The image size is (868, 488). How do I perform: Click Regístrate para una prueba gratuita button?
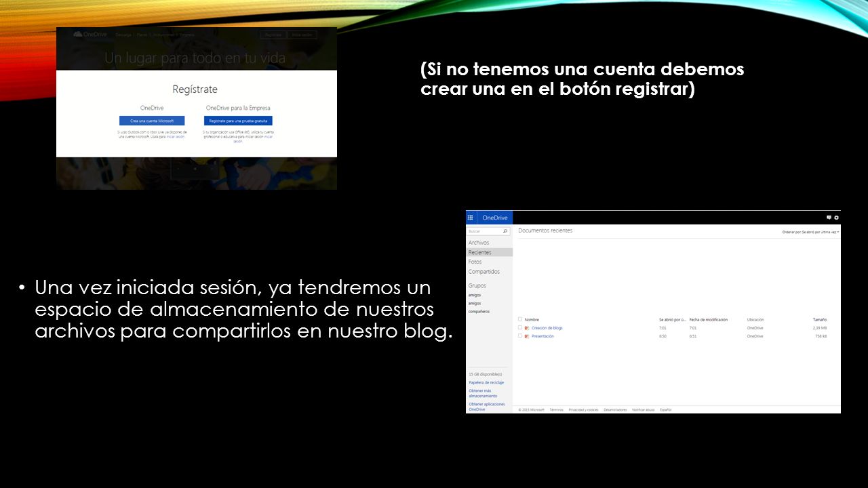point(238,121)
